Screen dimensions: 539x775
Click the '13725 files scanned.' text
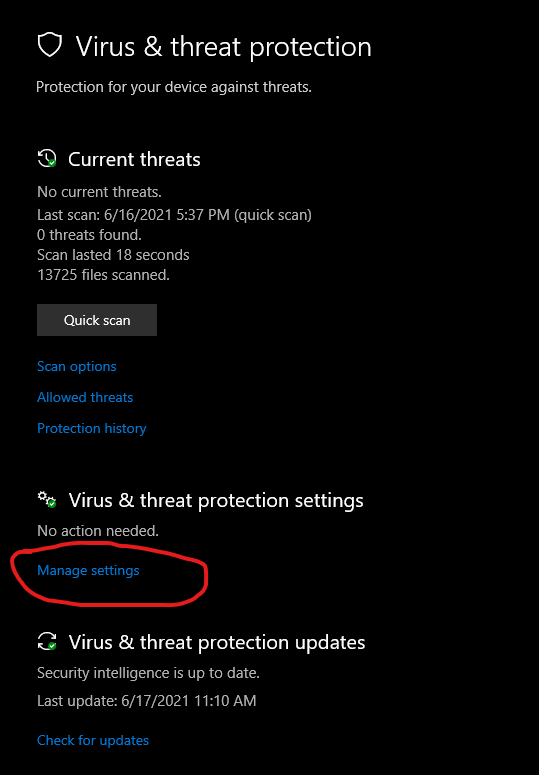(103, 275)
